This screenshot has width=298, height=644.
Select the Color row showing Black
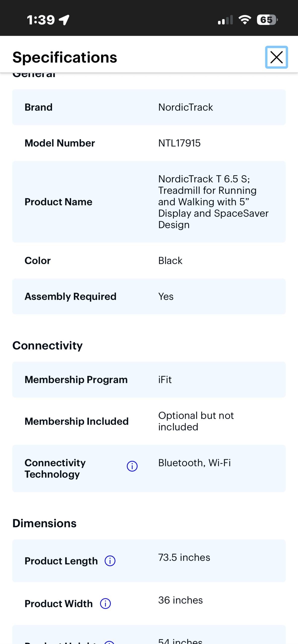(x=149, y=260)
